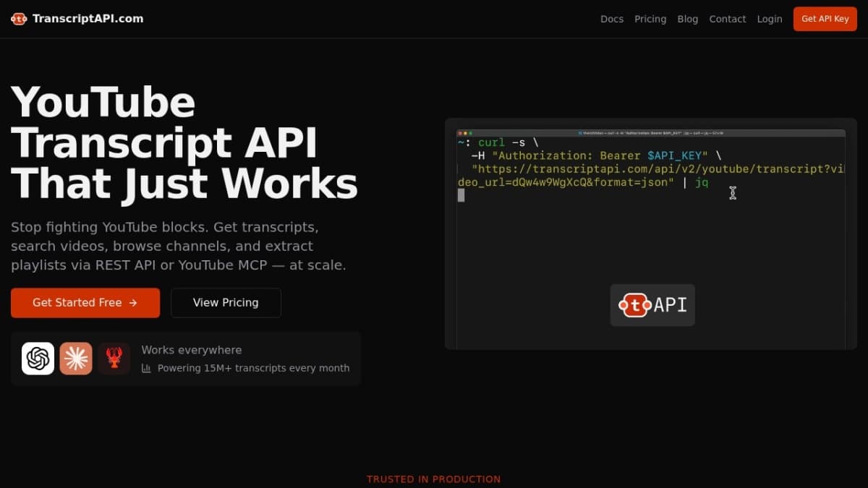
Task: Click the TranscriptAPI.com brand name text
Action: (88, 19)
